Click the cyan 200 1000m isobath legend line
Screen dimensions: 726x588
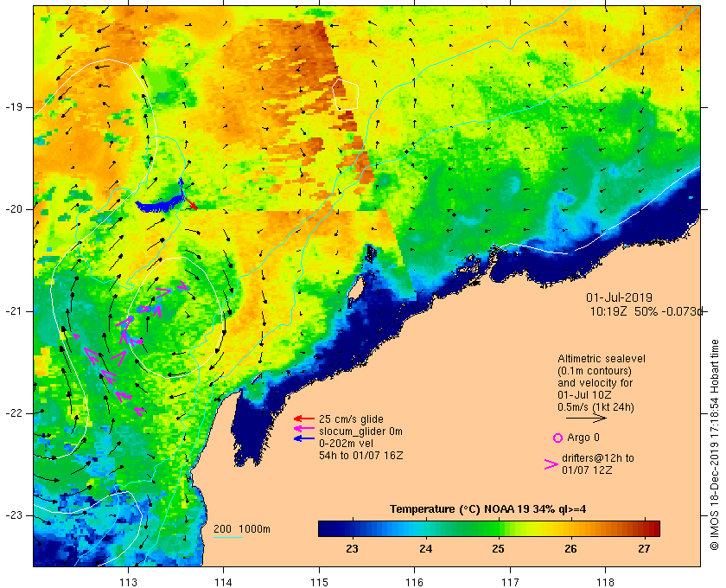[x=228, y=538]
